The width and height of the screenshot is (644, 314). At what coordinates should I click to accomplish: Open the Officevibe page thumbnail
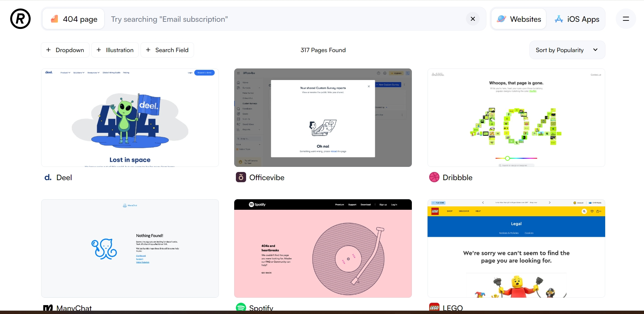[x=323, y=118]
